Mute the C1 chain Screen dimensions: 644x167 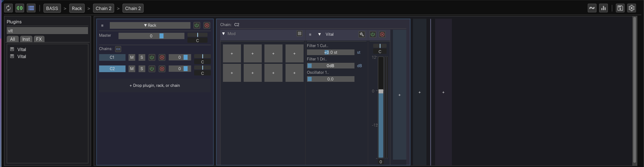click(132, 57)
